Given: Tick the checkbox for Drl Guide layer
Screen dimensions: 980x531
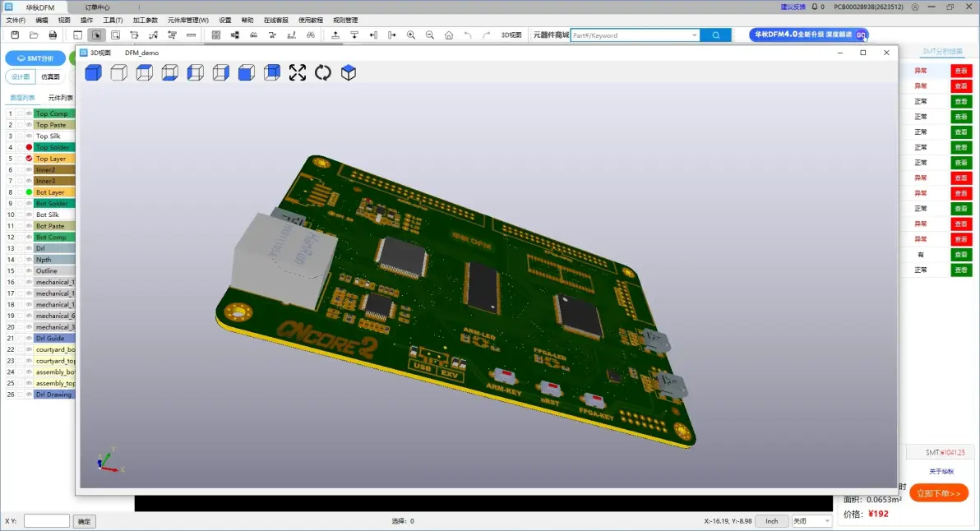Looking at the screenshot, I should click(20, 339).
